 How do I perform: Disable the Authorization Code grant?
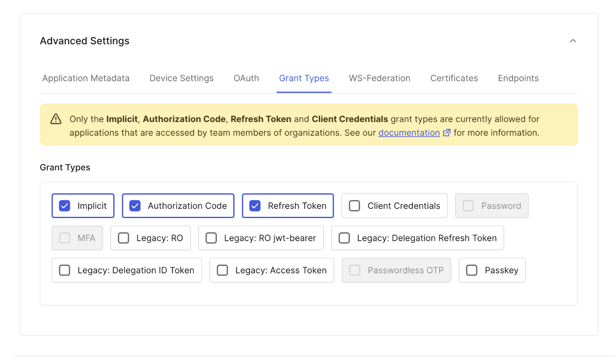click(x=135, y=205)
